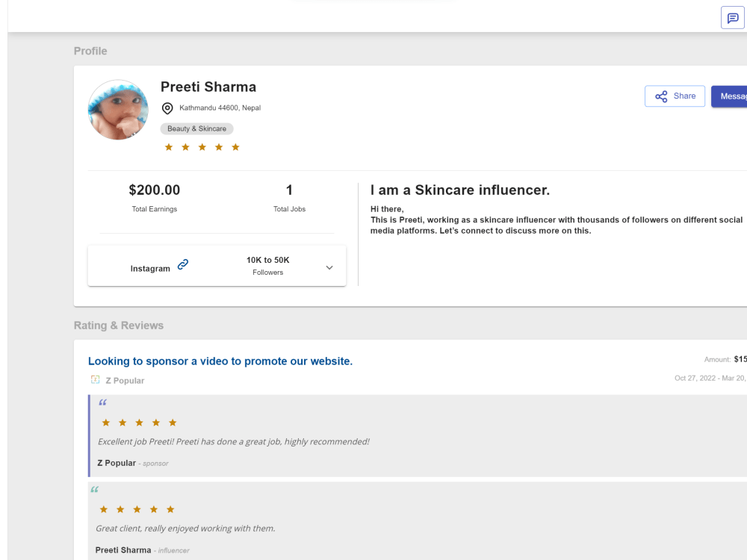The height and width of the screenshot is (560, 747).
Task: Expand the Instagram followers panel
Action: point(329,267)
